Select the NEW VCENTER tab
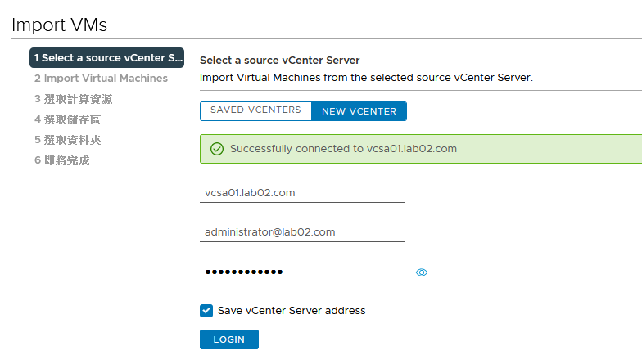This screenshot has height=364, width=642. [x=359, y=111]
